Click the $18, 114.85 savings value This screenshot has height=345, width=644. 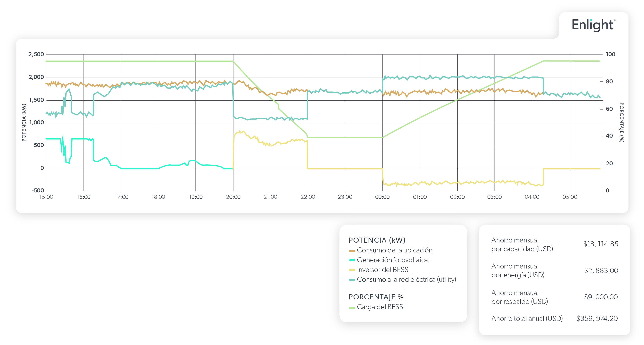(601, 244)
